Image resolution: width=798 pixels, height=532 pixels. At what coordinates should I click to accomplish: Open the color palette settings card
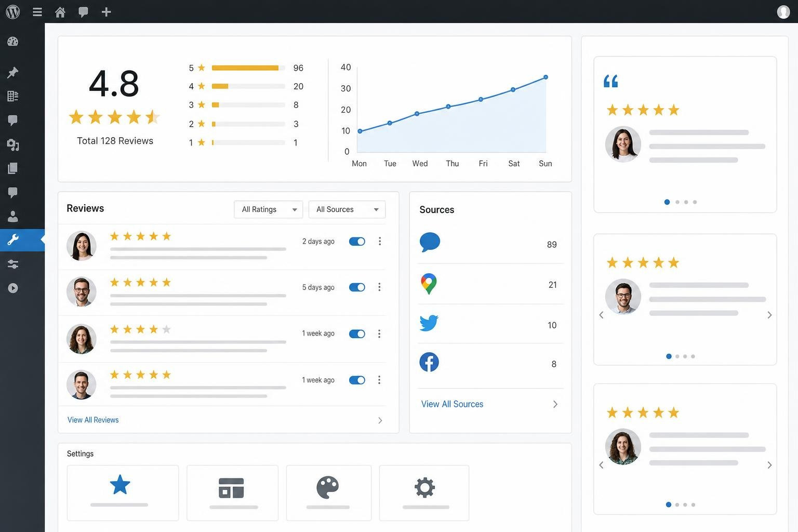click(329, 493)
